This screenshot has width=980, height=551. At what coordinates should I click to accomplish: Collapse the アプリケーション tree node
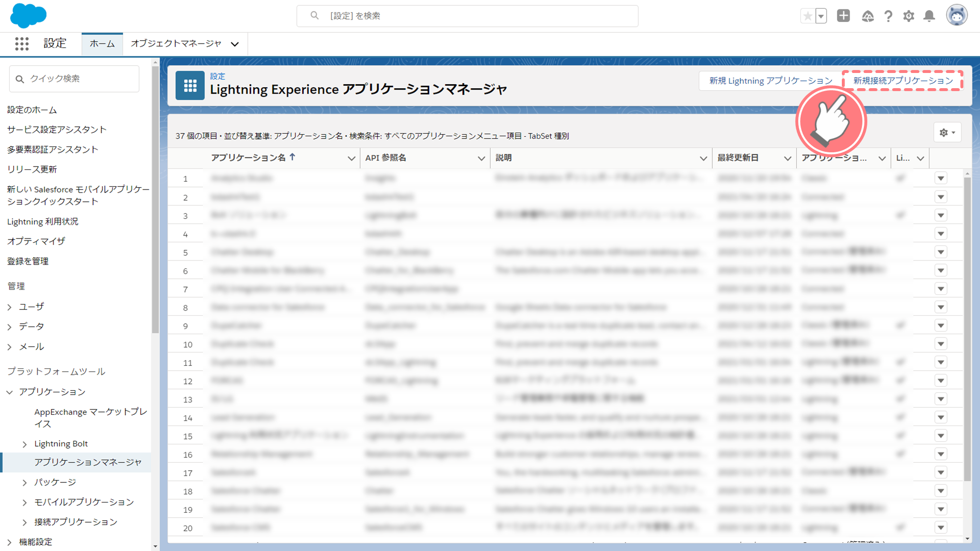pos(10,392)
